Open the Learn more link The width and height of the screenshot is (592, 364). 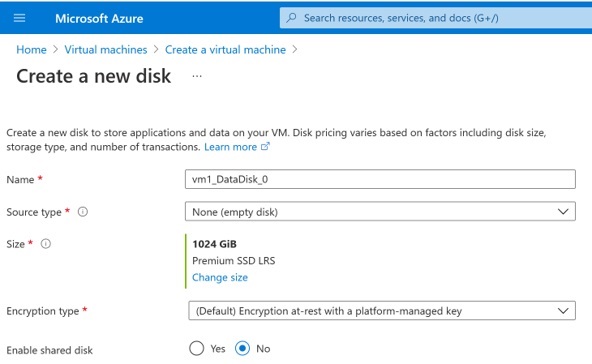(x=230, y=147)
